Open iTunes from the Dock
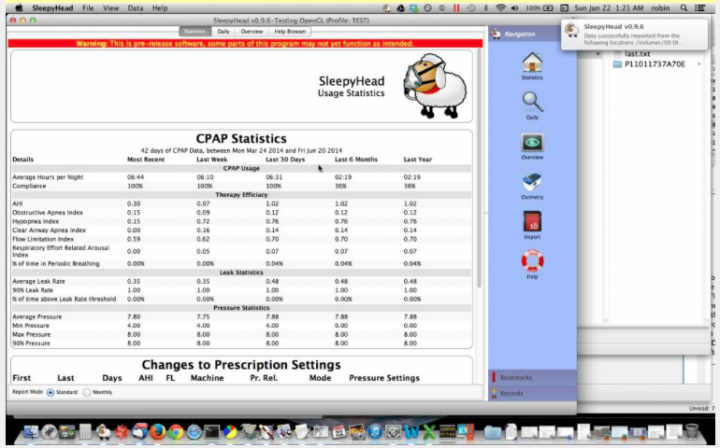This screenshot has height=448, width=720. 375,432
